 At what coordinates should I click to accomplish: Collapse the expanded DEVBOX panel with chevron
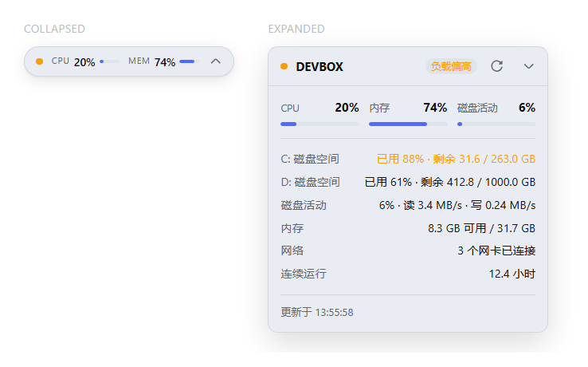[x=528, y=66]
